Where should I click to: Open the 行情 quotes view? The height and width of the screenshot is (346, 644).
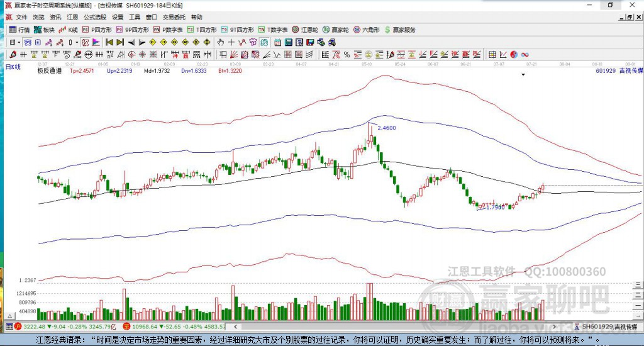19,30
